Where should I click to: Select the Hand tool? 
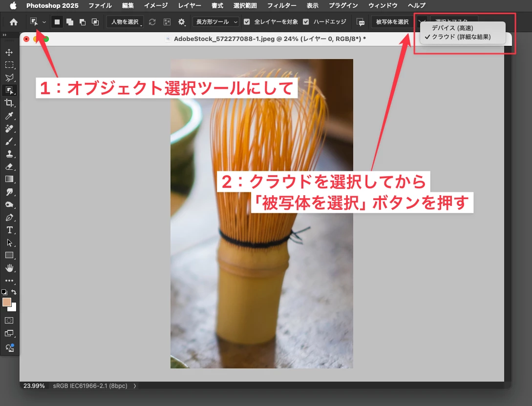pos(9,268)
